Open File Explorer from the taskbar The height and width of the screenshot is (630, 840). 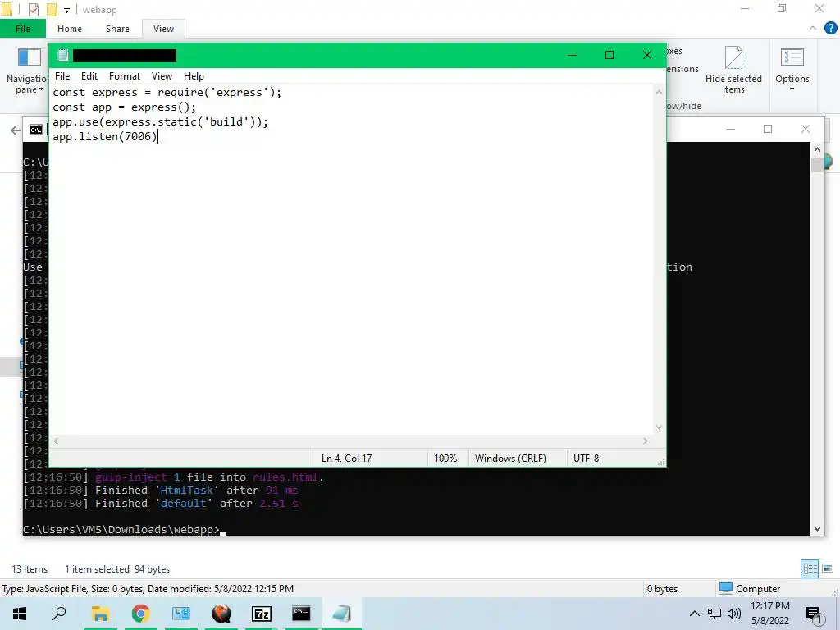[x=100, y=614]
